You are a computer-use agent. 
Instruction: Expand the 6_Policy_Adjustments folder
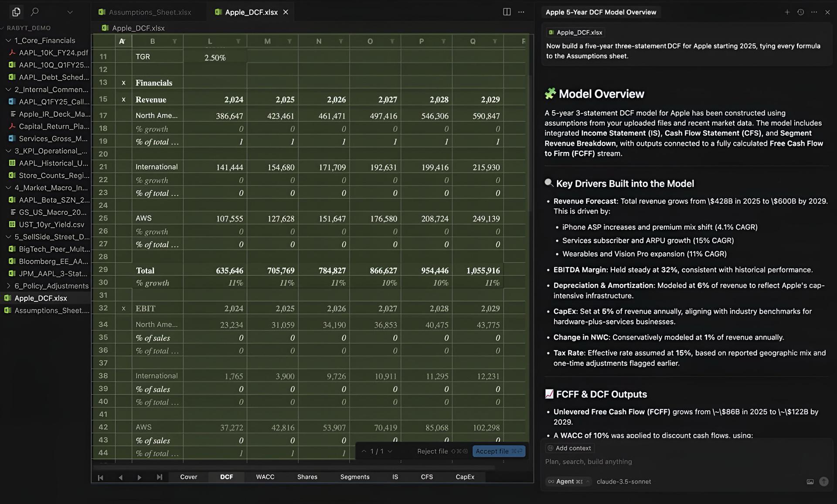[8, 286]
